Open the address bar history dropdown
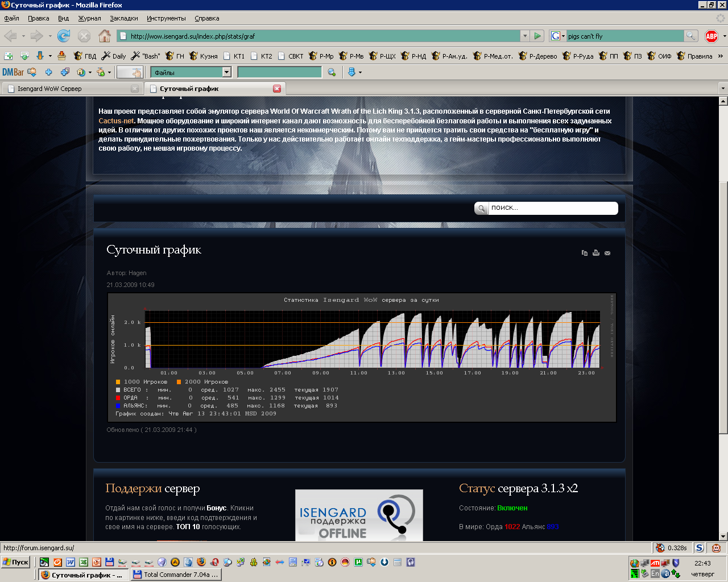This screenshot has width=728, height=582. click(525, 36)
